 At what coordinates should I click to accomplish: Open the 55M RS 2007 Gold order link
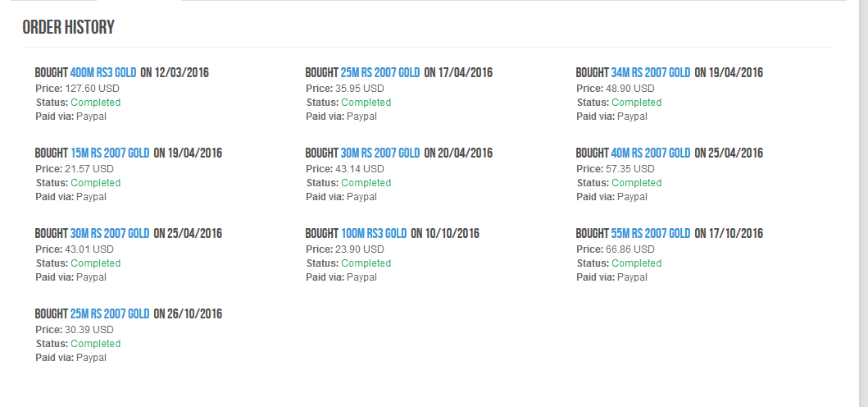pos(651,233)
